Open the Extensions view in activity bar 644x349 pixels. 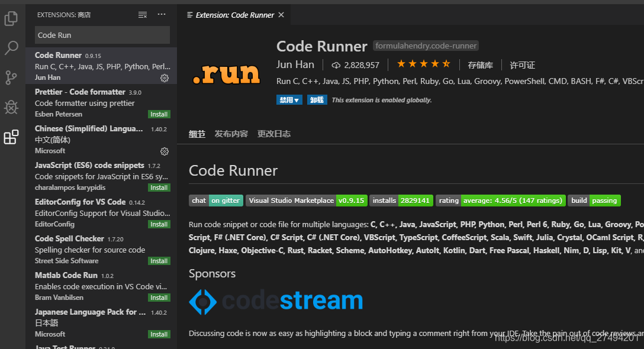tap(11, 137)
